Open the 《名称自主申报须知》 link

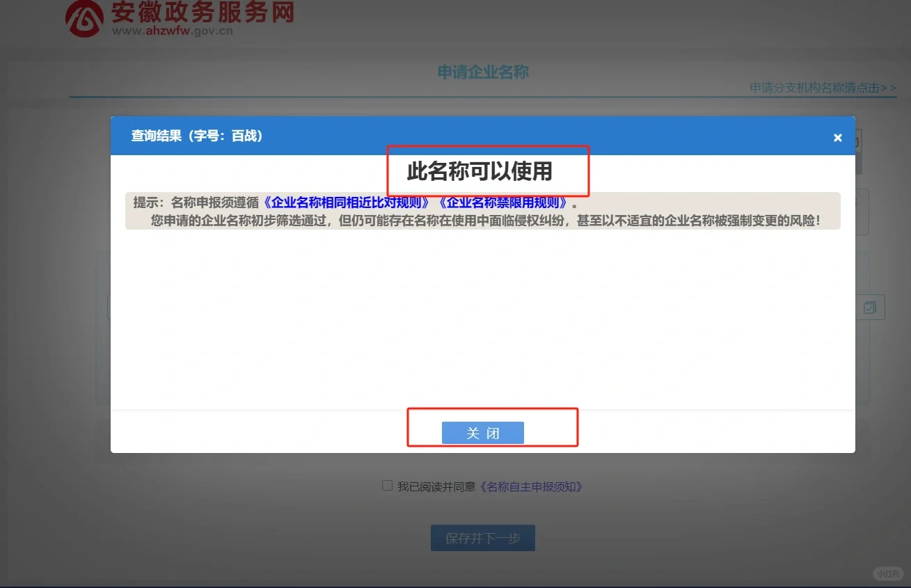pos(532,487)
